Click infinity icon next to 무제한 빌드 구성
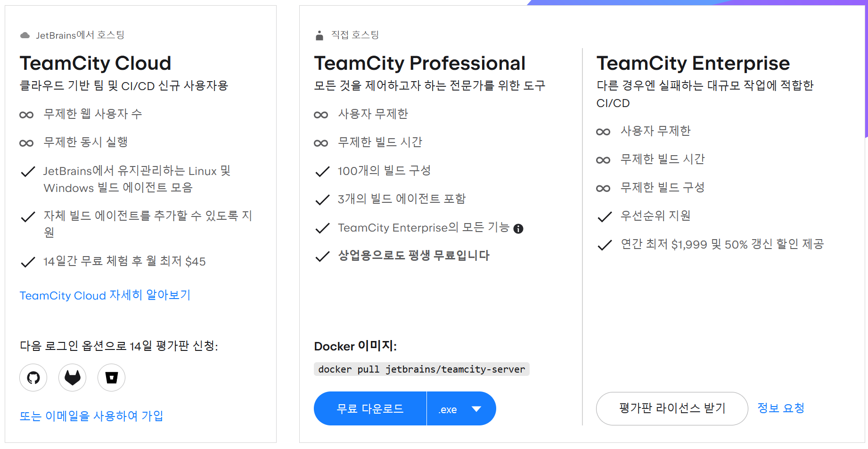 click(x=603, y=188)
